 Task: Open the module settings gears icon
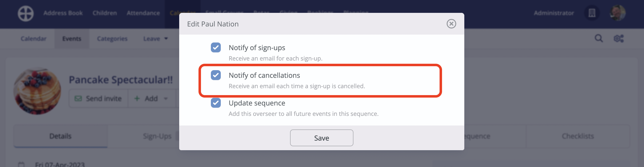(x=619, y=39)
